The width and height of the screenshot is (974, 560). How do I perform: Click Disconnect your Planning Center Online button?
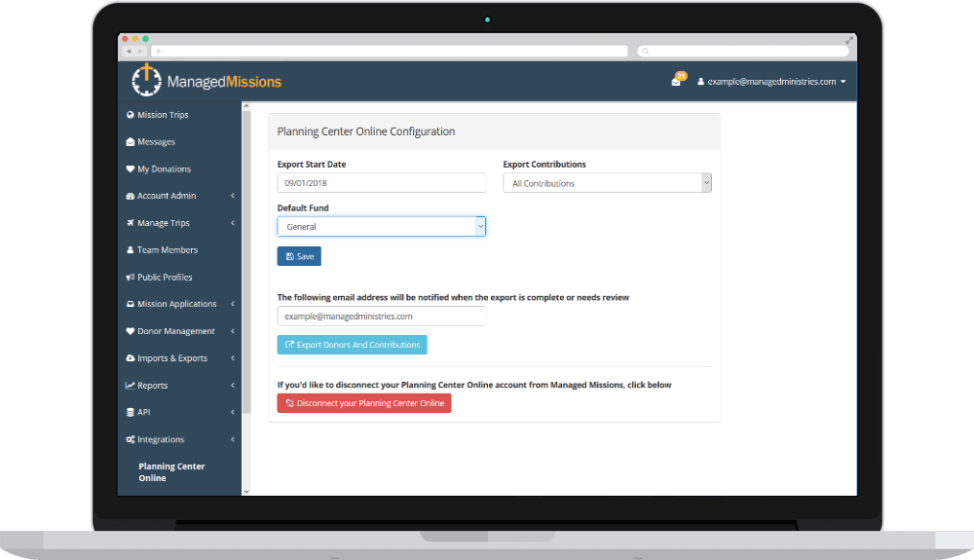click(364, 403)
